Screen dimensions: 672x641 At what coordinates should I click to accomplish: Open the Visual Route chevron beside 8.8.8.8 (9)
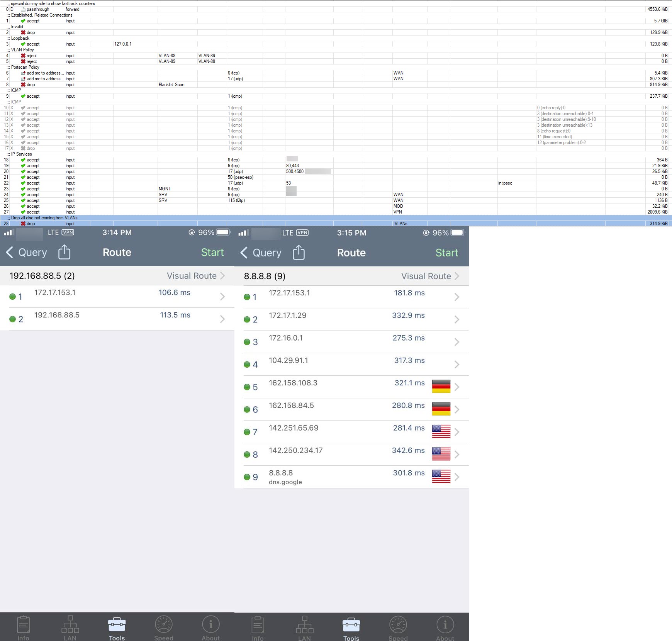457,276
